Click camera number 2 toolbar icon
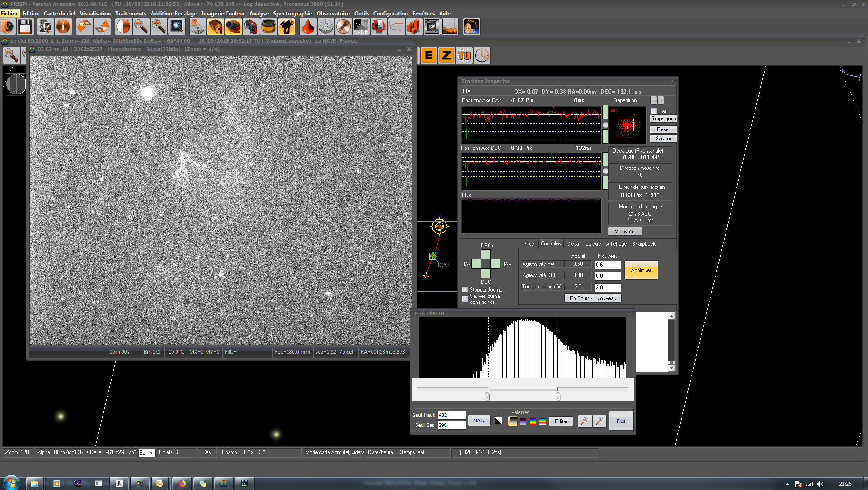Viewport: 868px width, 490px height. click(x=233, y=27)
